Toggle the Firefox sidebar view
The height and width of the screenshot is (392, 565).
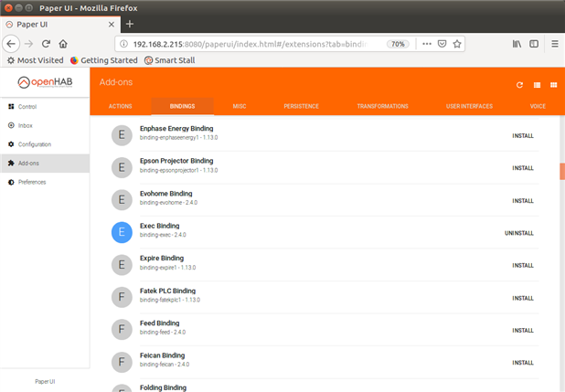point(534,43)
